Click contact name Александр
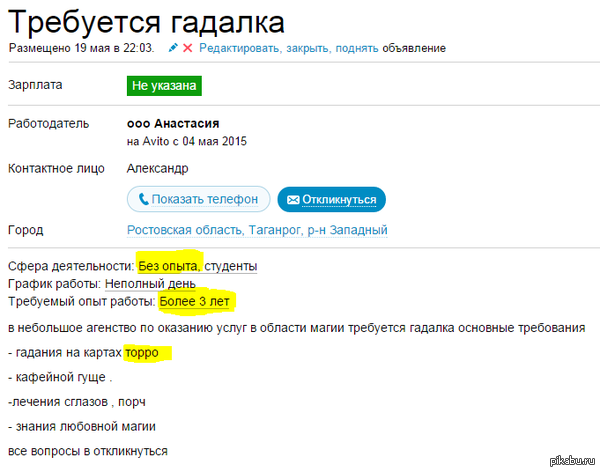This screenshot has width=600, height=472. click(x=158, y=168)
